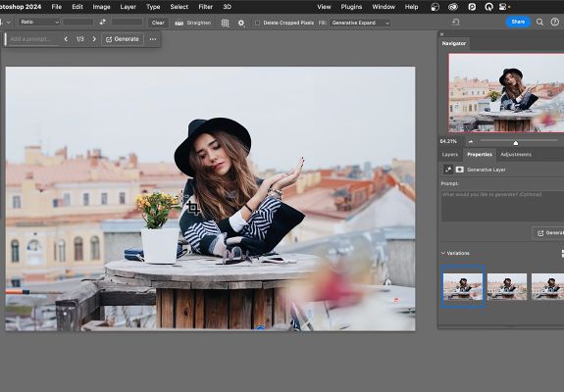Click the 64.21% zoom value field
Screen dimensions: 564x392
pos(448,141)
